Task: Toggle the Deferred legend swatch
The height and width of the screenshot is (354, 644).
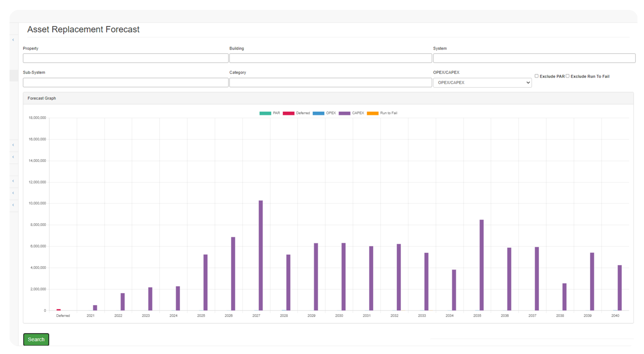Action: click(288, 113)
